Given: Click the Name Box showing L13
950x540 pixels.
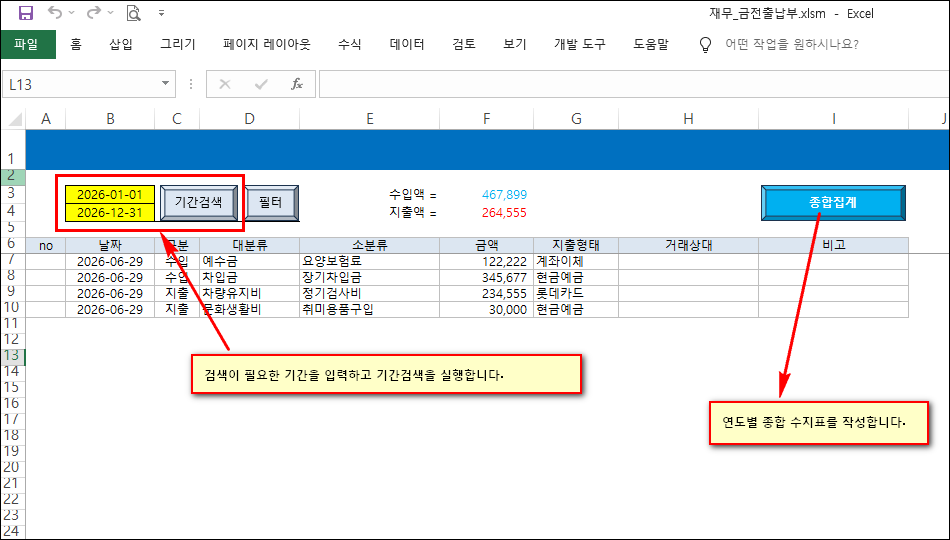Looking at the screenshot, I should (81, 84).
